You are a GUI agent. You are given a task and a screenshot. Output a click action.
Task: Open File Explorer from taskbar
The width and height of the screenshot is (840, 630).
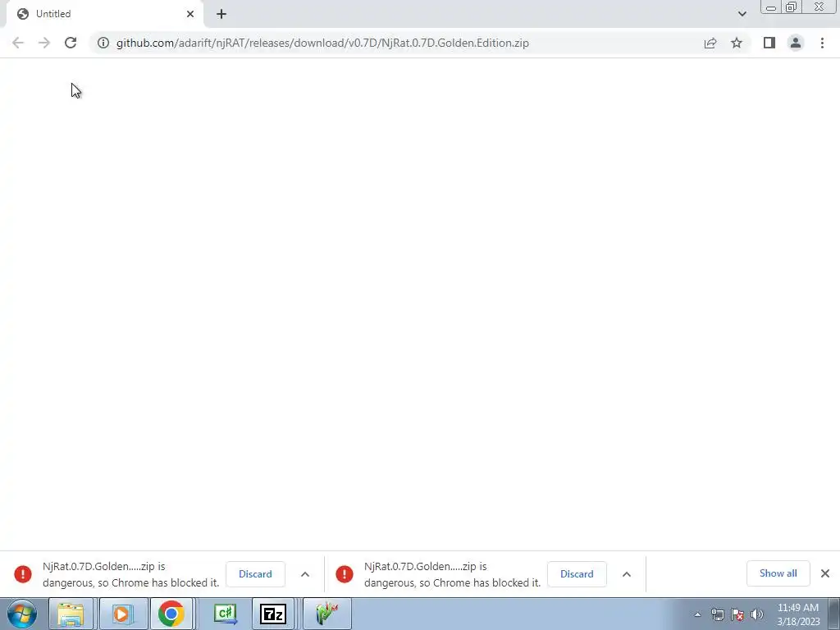tap(71, 614)
